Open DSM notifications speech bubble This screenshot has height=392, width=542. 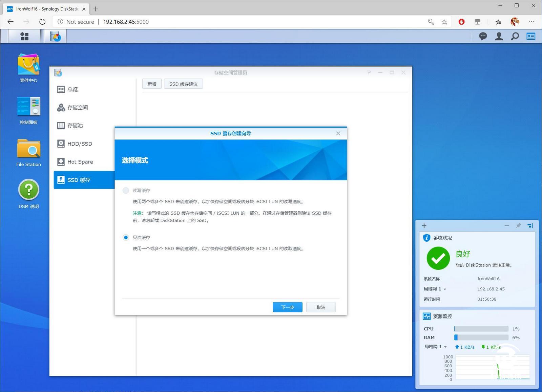[483, 36]
